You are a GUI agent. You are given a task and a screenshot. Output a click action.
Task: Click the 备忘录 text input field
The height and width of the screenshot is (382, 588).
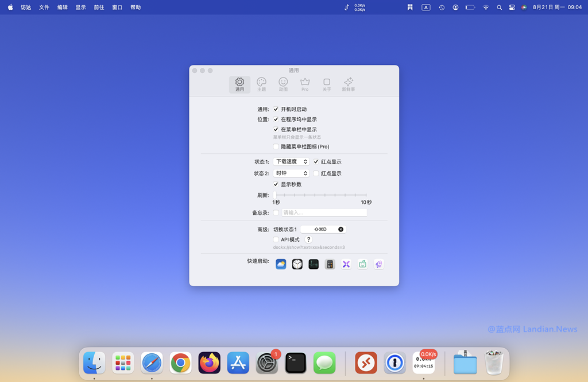[x=324, y=213]
